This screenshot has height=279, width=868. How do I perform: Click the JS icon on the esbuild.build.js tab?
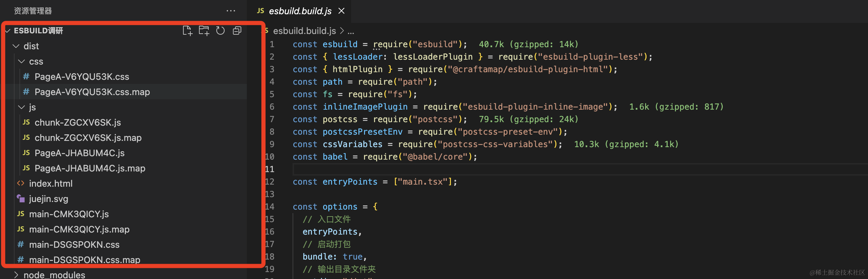click(x=261, y=11)
